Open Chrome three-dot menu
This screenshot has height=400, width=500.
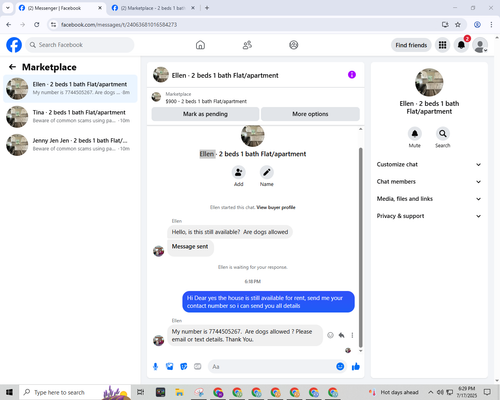tap(491, 25)
